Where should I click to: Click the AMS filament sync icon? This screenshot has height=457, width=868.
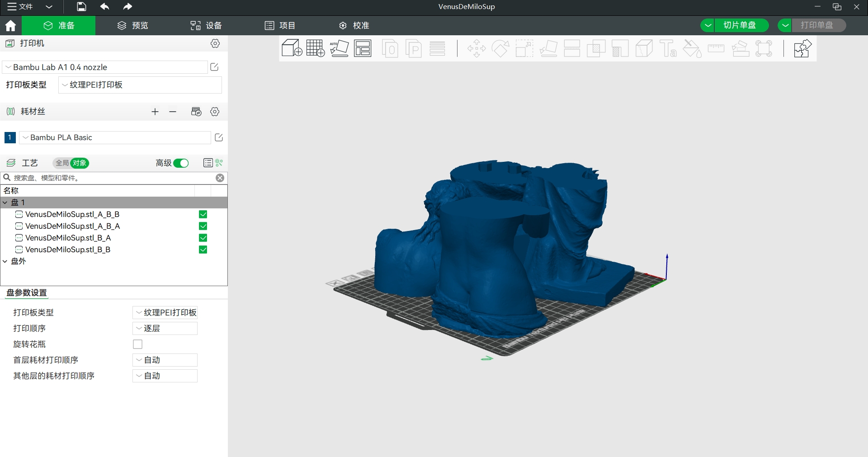[196, 112]
